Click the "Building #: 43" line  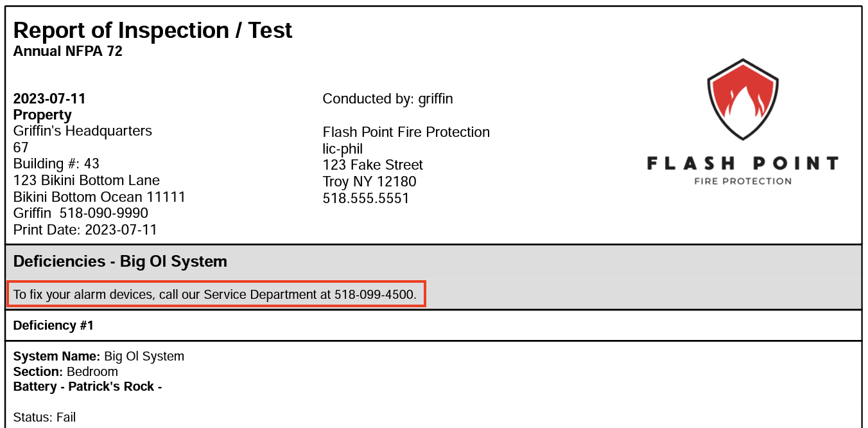56,164
